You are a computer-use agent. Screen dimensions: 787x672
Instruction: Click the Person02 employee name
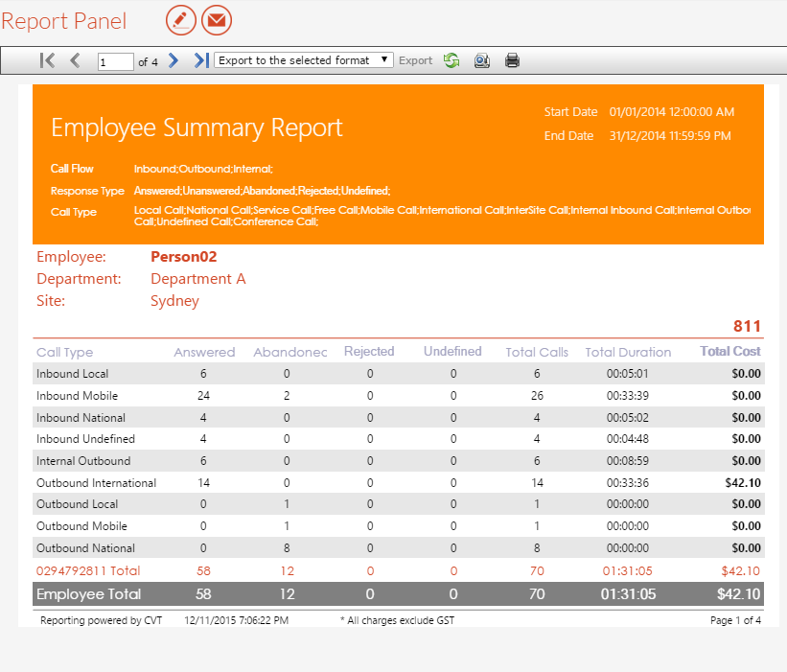[x=183, y=257]
